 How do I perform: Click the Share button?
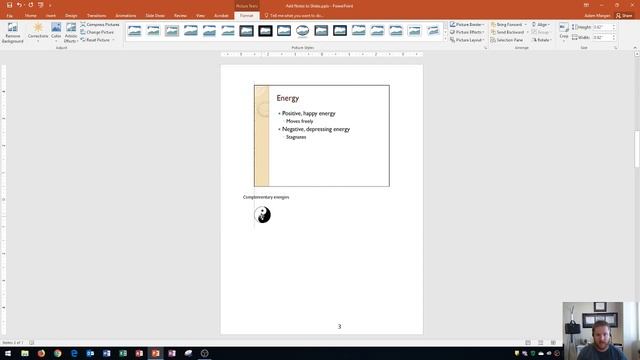click(x=624, y=16)
